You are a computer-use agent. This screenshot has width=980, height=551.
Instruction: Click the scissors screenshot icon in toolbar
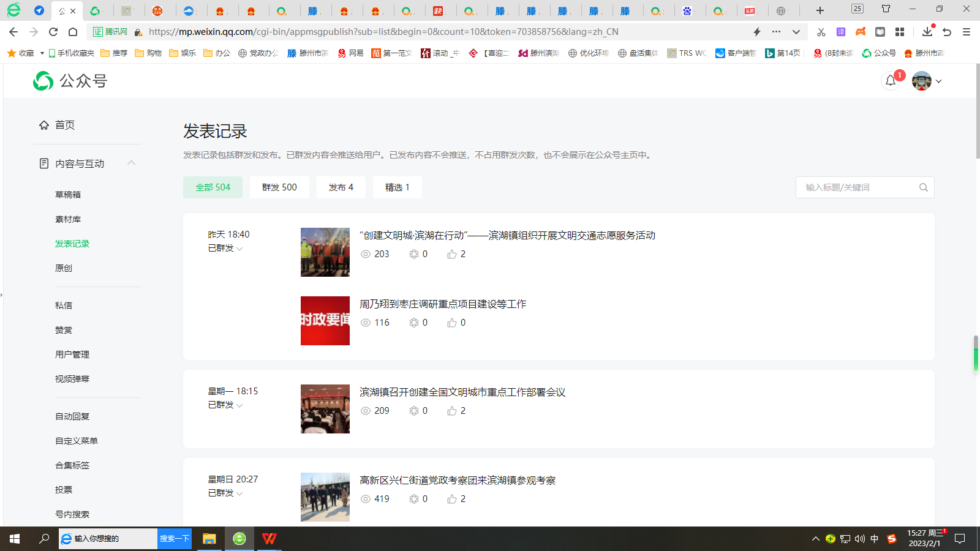821,32
